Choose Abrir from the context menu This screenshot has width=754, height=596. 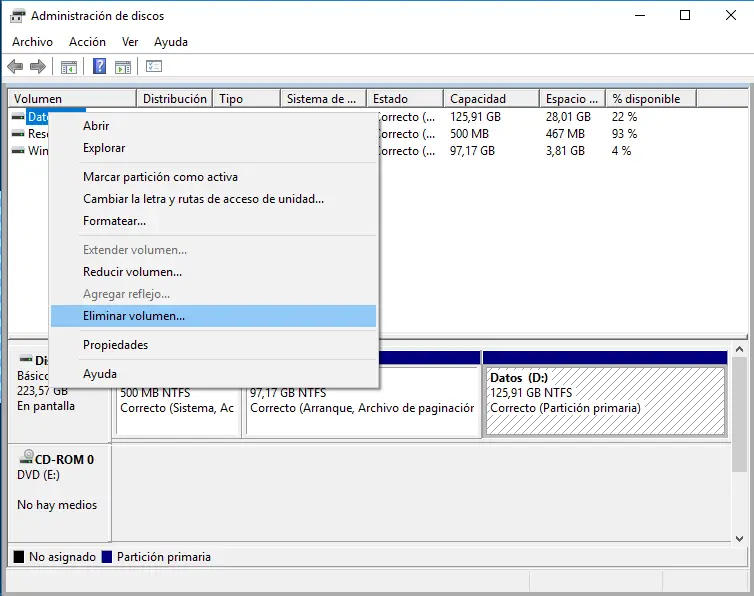(x=213, y=126)
